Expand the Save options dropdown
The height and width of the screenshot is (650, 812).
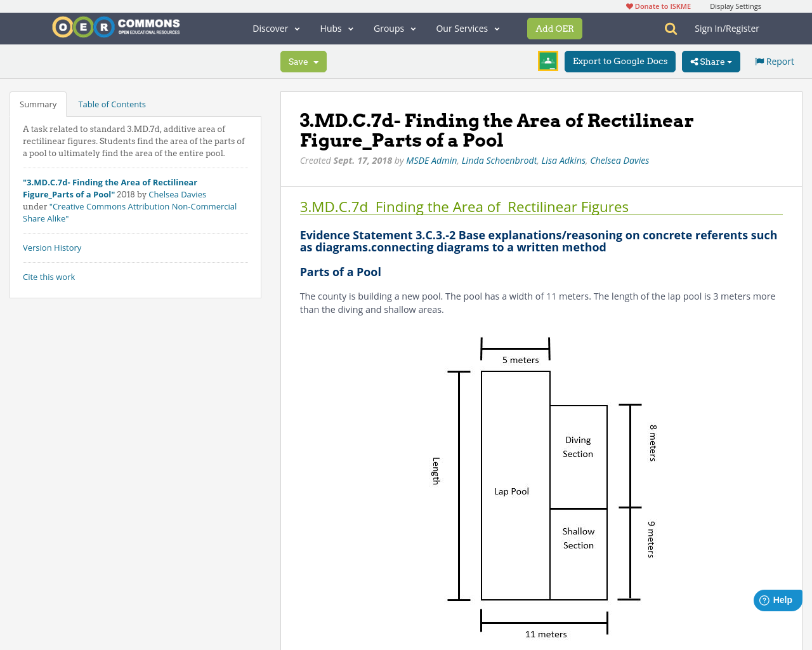click(316, 62)
